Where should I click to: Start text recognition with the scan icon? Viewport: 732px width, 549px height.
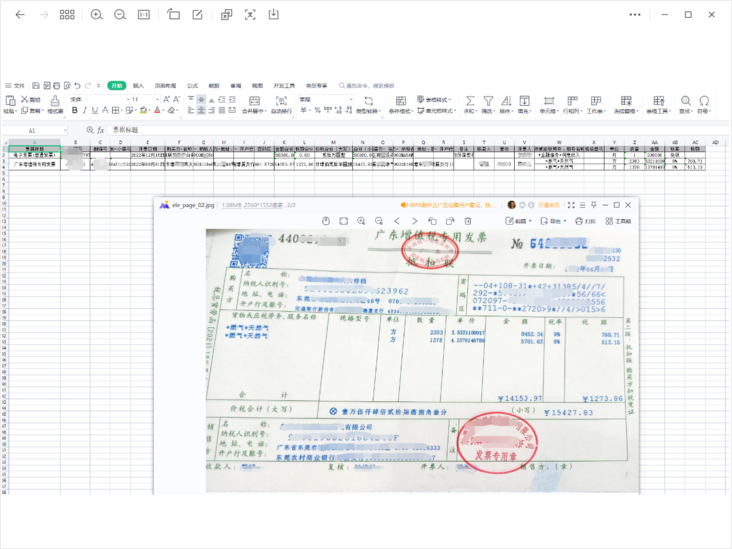point(250,15)
